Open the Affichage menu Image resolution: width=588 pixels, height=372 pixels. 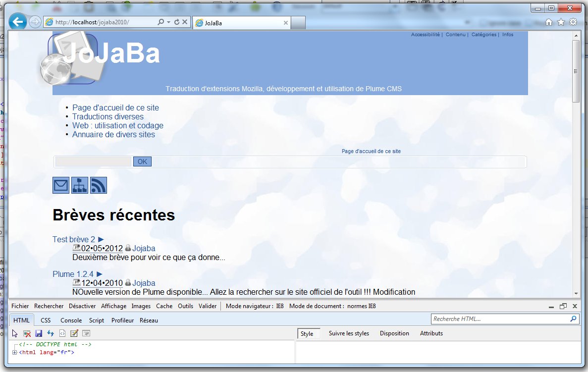pyautogui.click(x=113, y=306)
